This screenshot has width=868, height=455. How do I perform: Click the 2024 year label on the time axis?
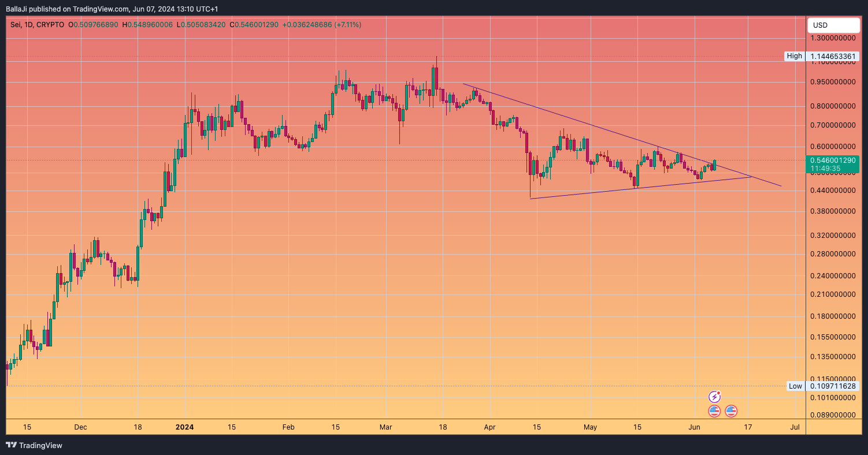point(184,427)
